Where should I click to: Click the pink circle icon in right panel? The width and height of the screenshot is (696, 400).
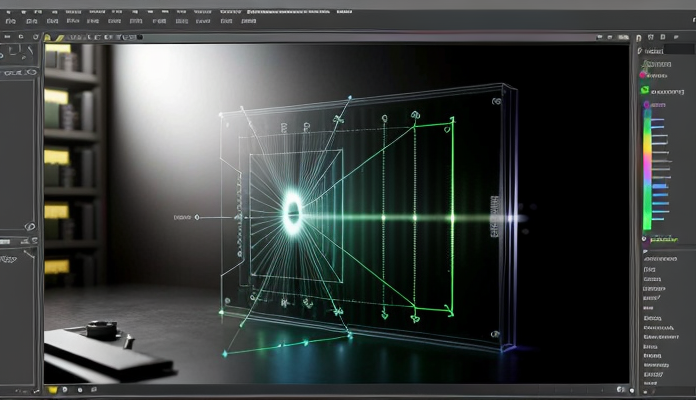point(642,75)
